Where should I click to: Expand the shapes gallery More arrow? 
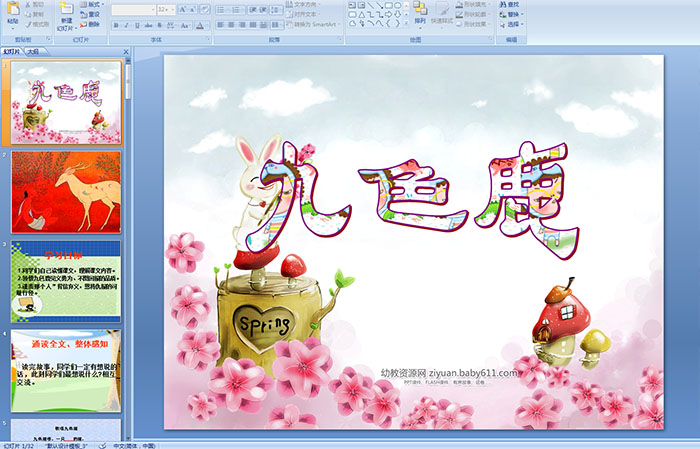point(406,24)
